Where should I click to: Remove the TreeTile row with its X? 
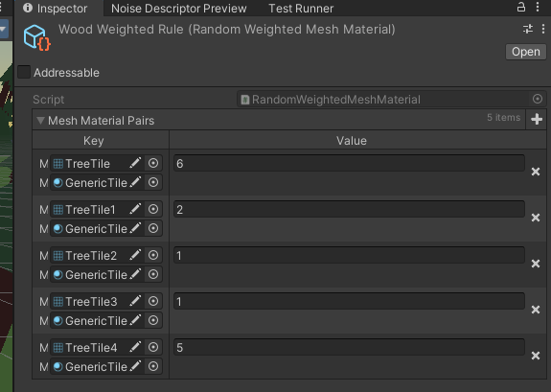tap(536, 172)
